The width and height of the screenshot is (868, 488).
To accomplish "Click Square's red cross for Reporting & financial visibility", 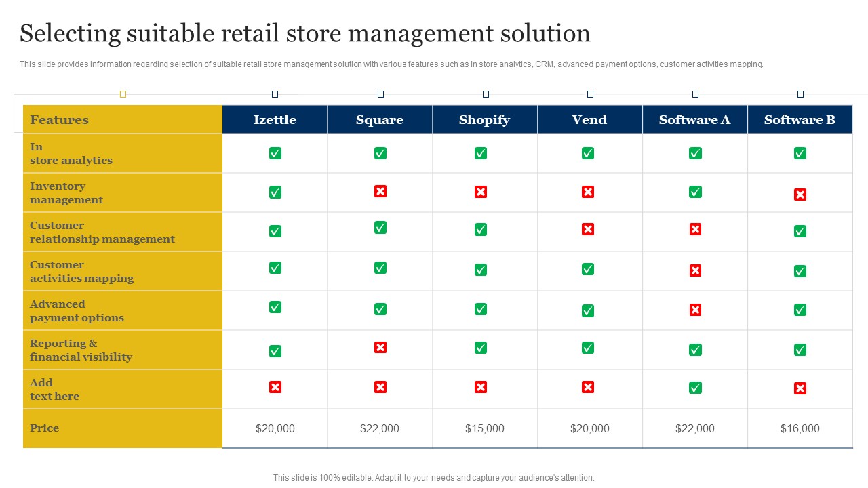I will [380, 348].
